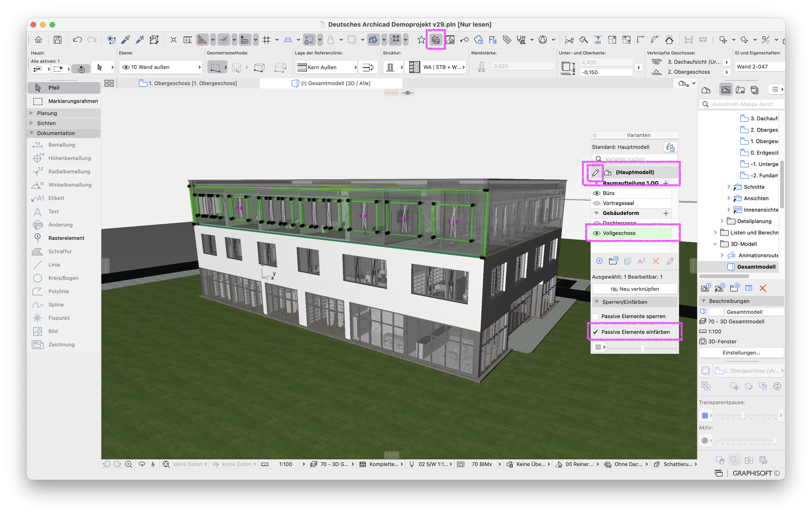Open the Variant manager icon beside Standard: Hauptmodell
812x515 pixels.
[670, 147]
